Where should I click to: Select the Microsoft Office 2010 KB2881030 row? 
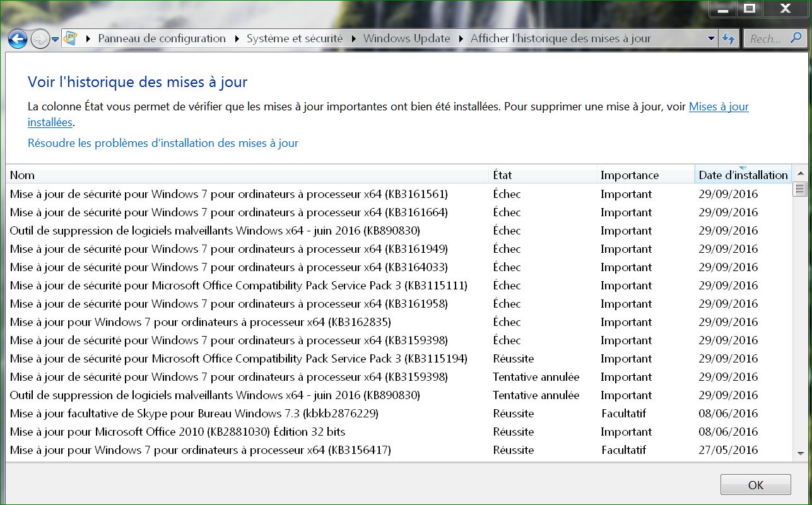click(x=399, y=431)
